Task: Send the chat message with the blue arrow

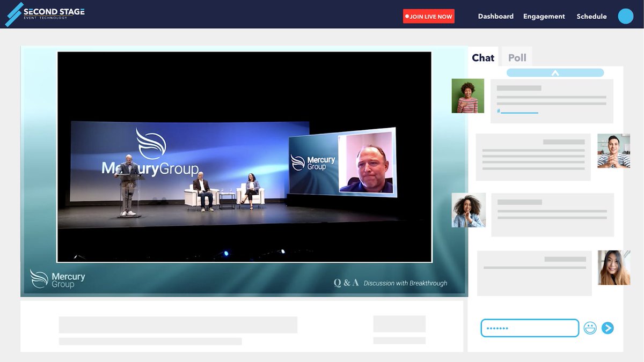Action: 608,328
